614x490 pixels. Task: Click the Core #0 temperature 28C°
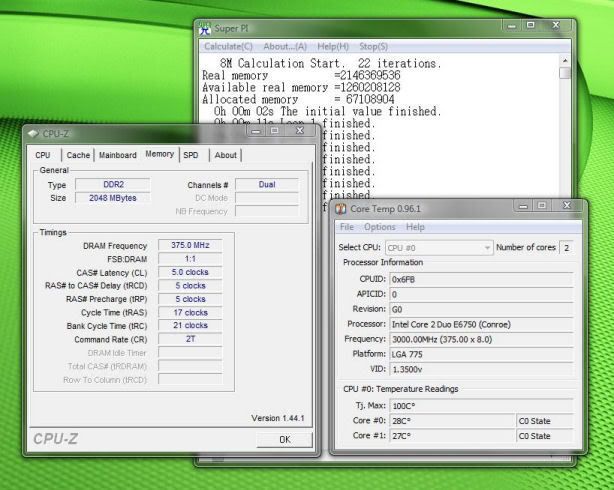coord(452,421)
